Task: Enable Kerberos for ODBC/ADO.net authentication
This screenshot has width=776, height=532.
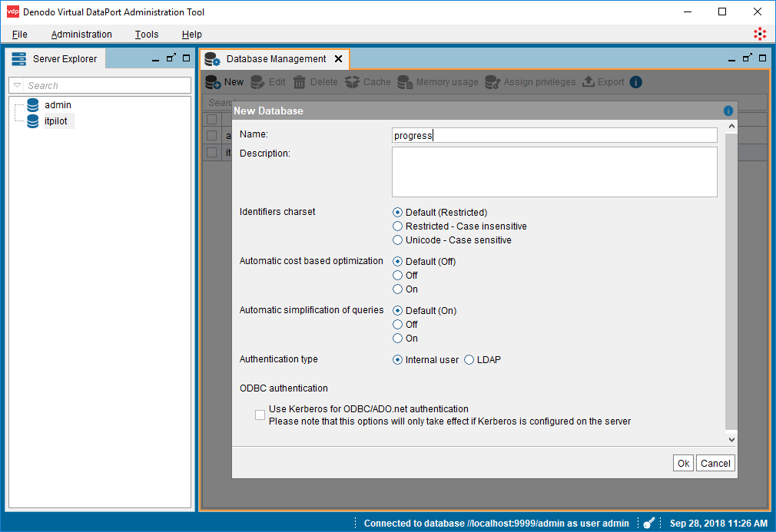Action: [x=260, y=415]
